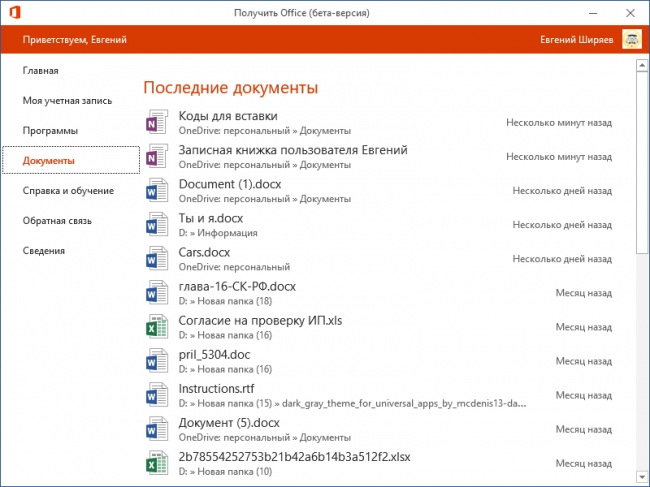Open the file Ты и я.docx
This screenshot has width=650, height=487.
click(211, 218)
